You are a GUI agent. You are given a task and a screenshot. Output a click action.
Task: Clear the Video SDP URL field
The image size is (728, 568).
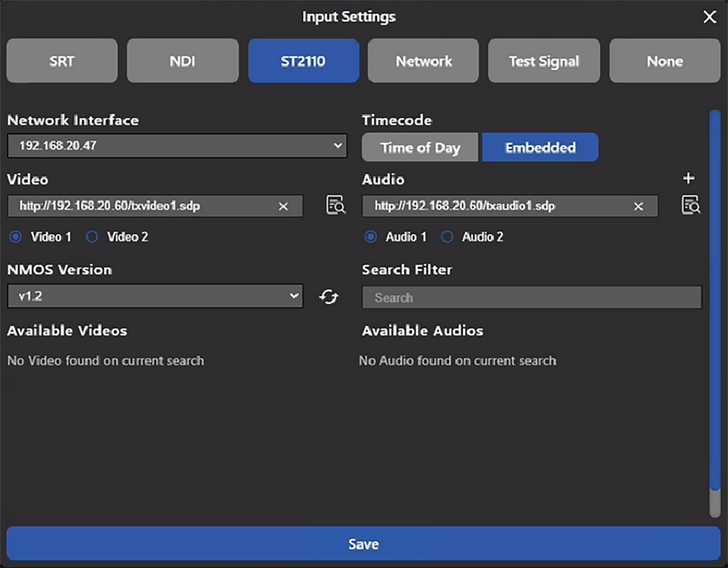[283, 206]
